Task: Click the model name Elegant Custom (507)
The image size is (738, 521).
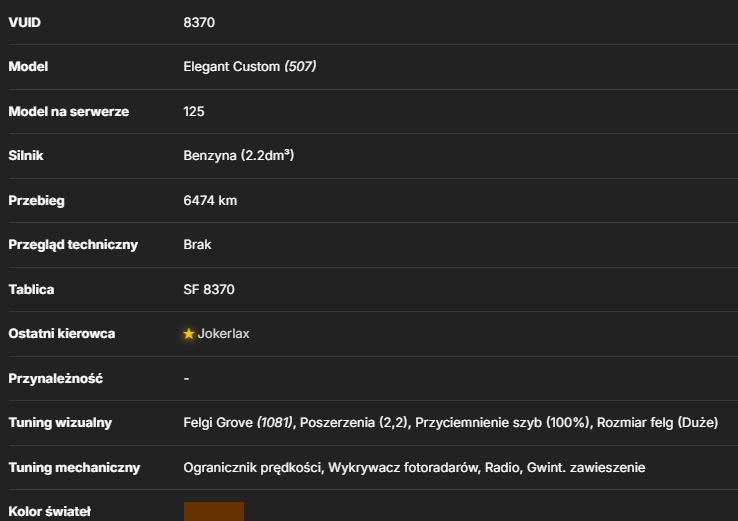Action: point(249,67)
